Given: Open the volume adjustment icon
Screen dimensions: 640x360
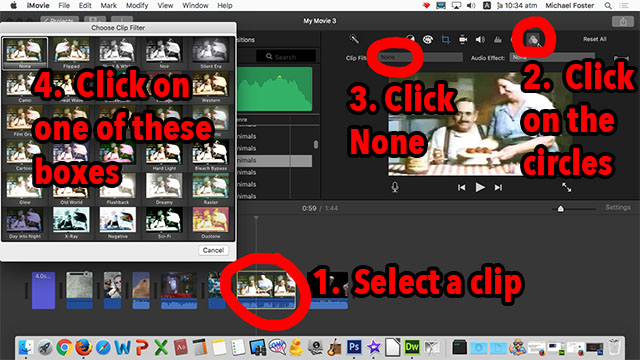Looking at the screenshot, I should [x=480, y=39].
